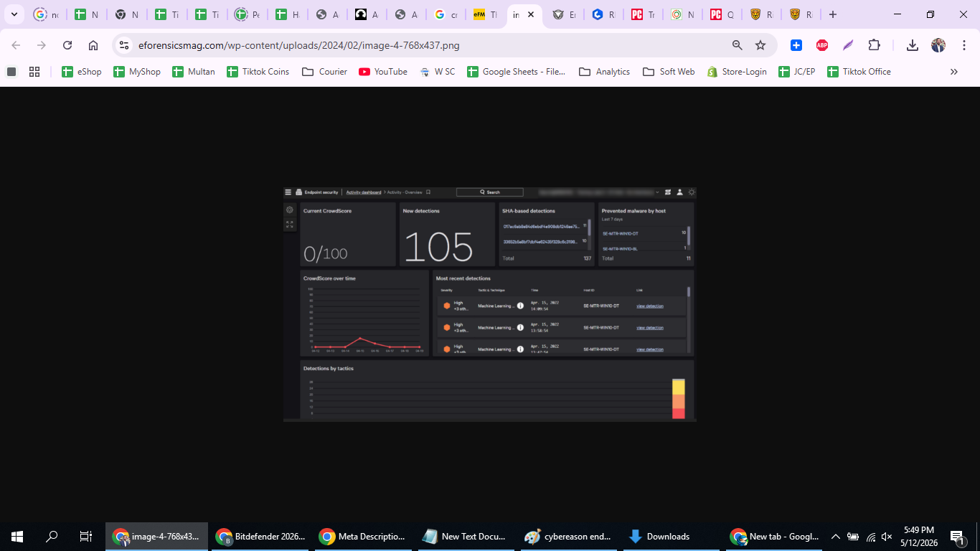This screenshot has height=551, width=980.
Task: Click the dashboard Search box
Action: pyautogui.click(x=490, y=192)
